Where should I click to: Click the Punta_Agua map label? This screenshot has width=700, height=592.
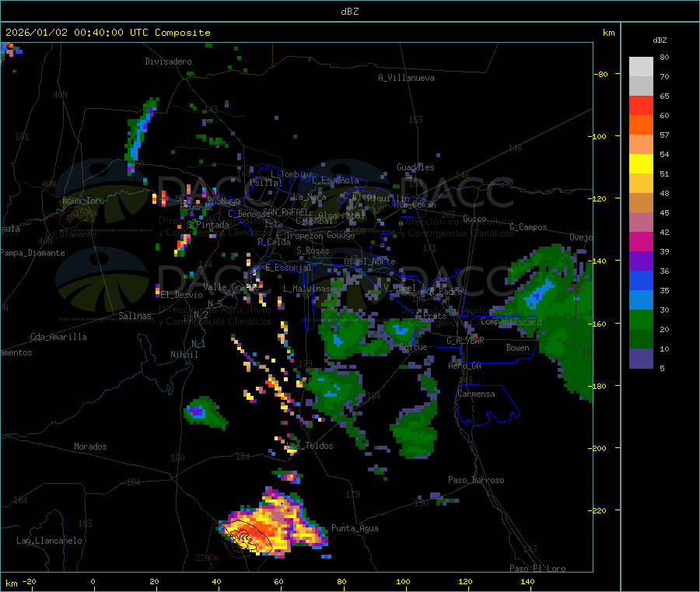pyautogui.click(x=355, y=528)
